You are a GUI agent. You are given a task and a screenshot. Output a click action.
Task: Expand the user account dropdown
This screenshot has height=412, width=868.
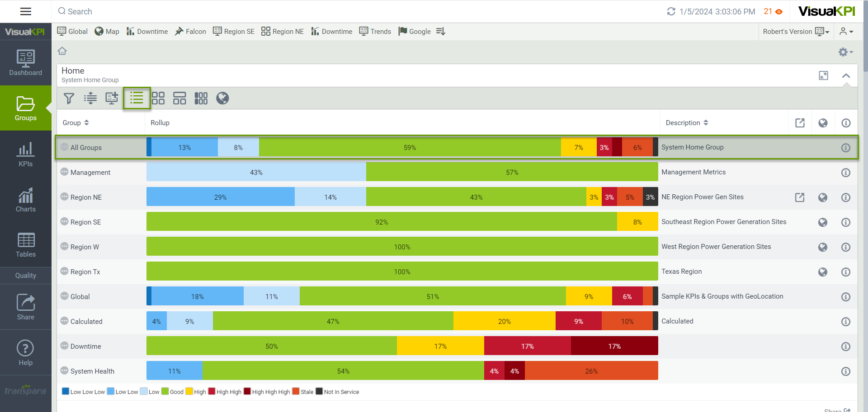coord(846,32)
